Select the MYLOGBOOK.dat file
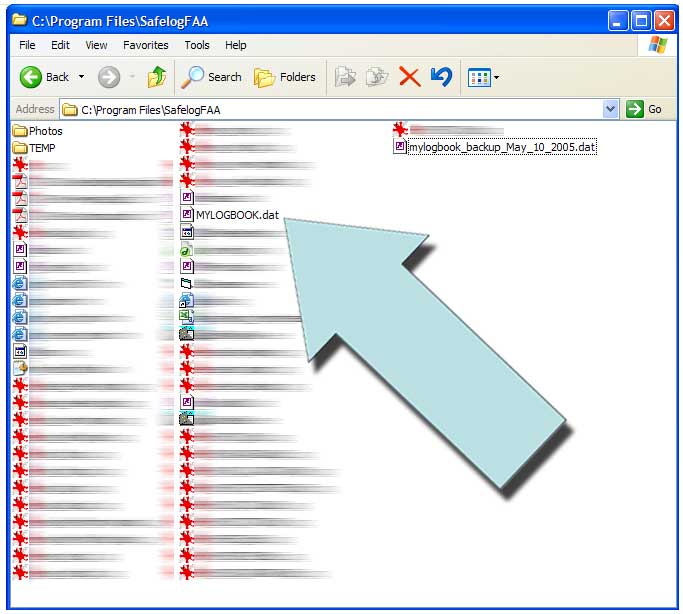Screen dimensions: 683x614 click(x=230, y=215)
